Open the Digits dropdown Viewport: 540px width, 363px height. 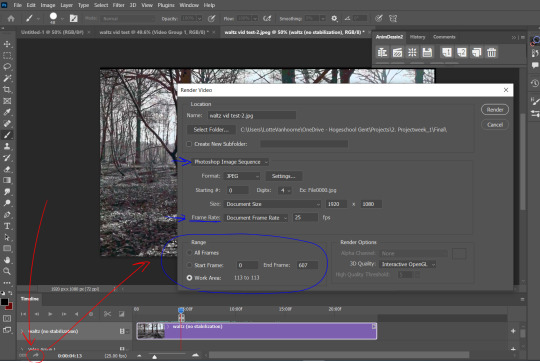point(285,190)
